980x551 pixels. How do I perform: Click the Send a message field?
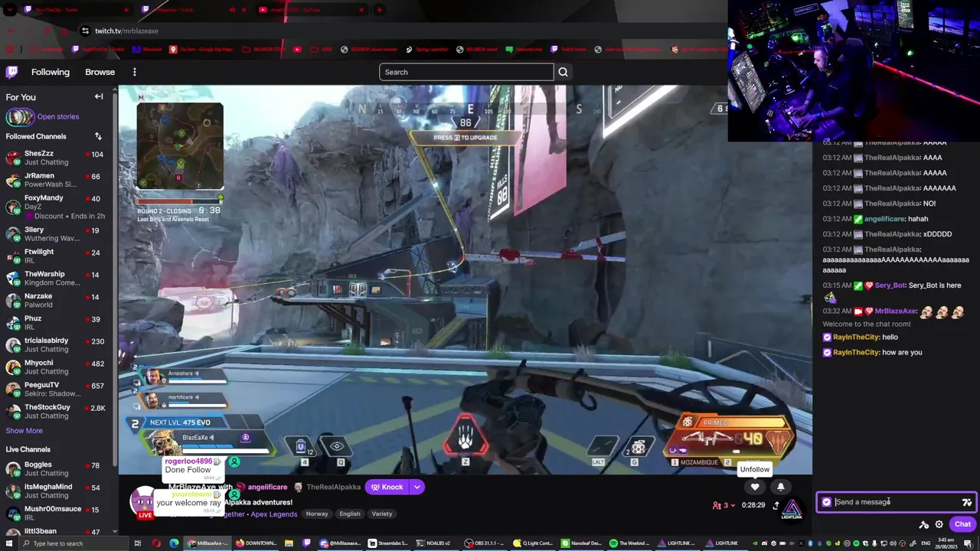pyautogui.click(x=896, y=502)
